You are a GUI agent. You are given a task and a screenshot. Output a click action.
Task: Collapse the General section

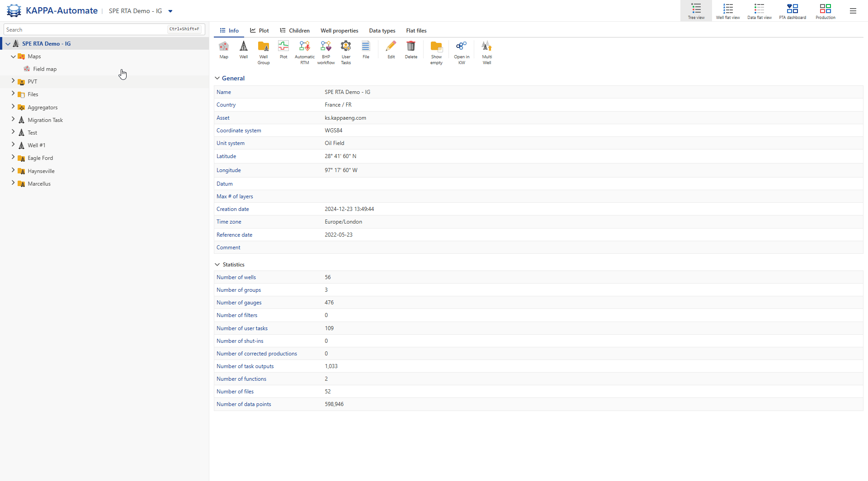pyautogui.click(x=217, y=78)
